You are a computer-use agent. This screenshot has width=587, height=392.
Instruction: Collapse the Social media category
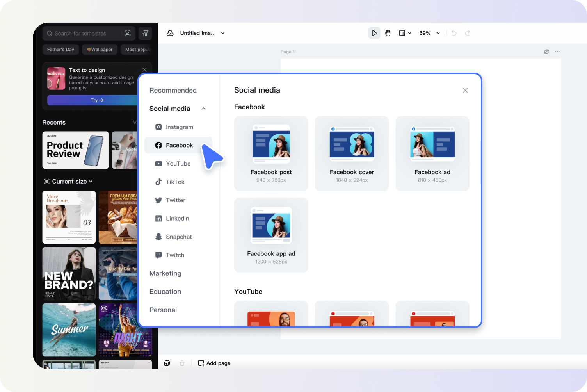[x=203, y=109]
